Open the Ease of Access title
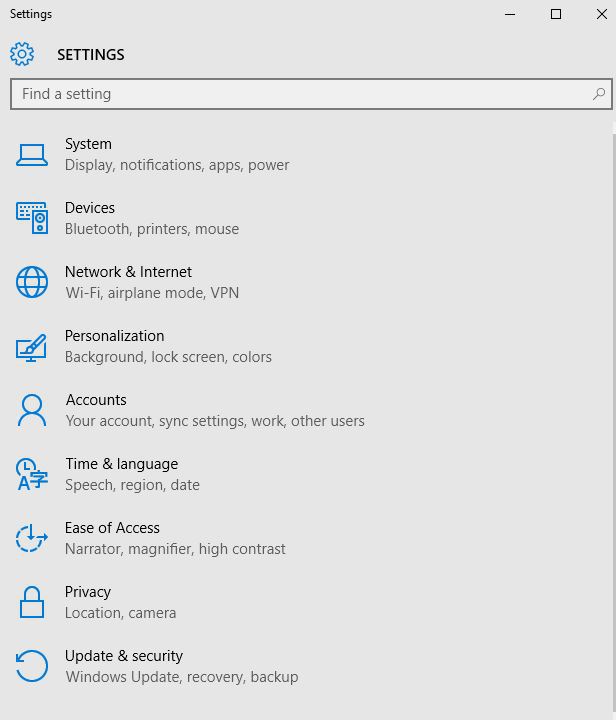616x720 pixels. [x=112, y=528]
